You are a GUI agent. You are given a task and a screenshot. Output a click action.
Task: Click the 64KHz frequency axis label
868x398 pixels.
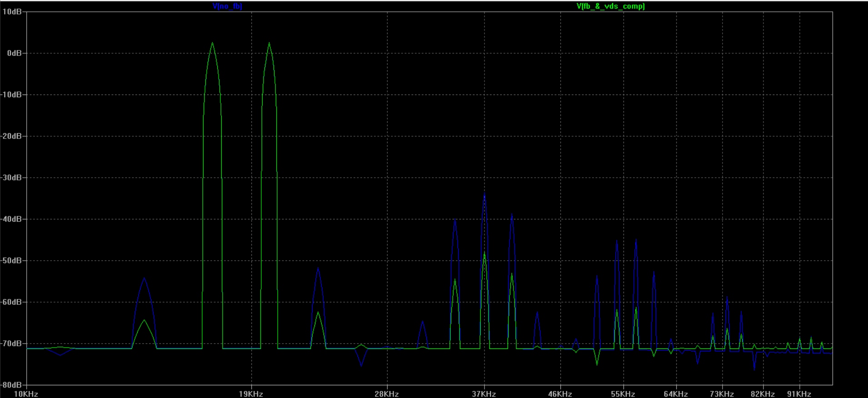tap(676, 394)
